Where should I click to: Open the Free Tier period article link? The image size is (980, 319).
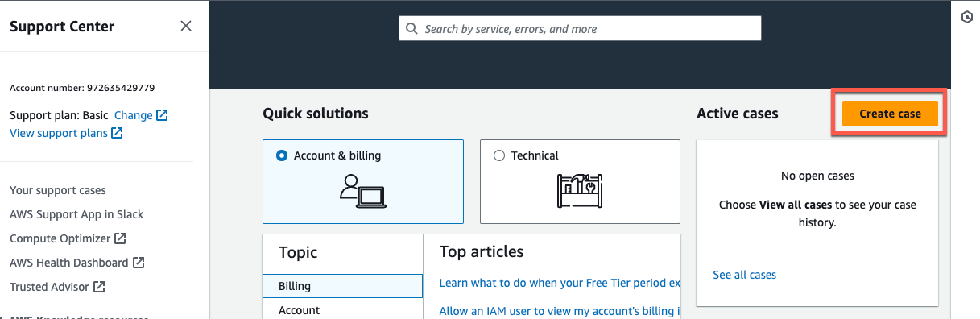(x=560, y=283)
